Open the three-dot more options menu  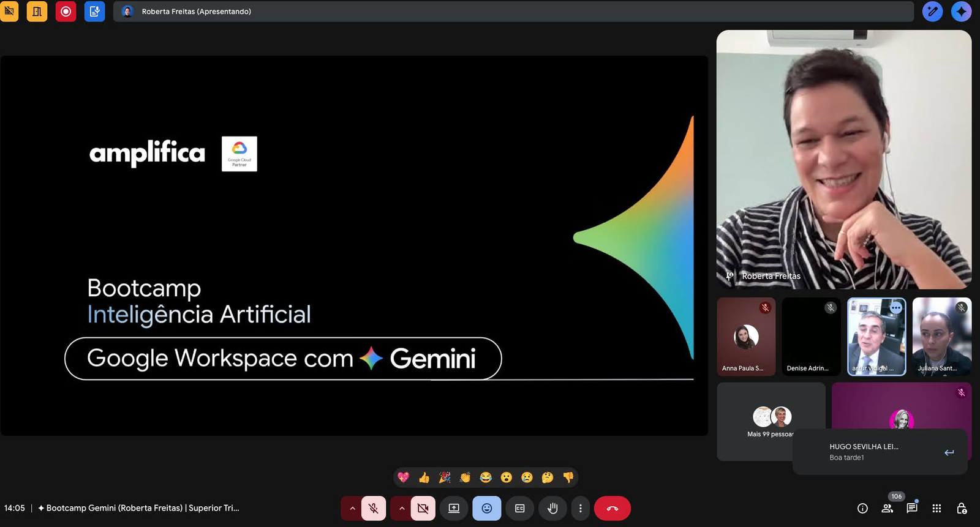(580, 509)
